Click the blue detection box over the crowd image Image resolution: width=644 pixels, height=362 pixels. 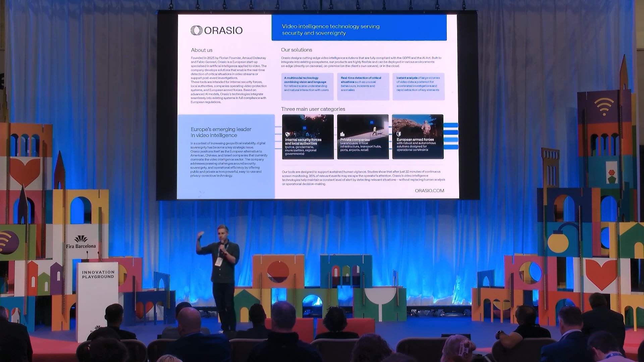[x=304, y=127]
